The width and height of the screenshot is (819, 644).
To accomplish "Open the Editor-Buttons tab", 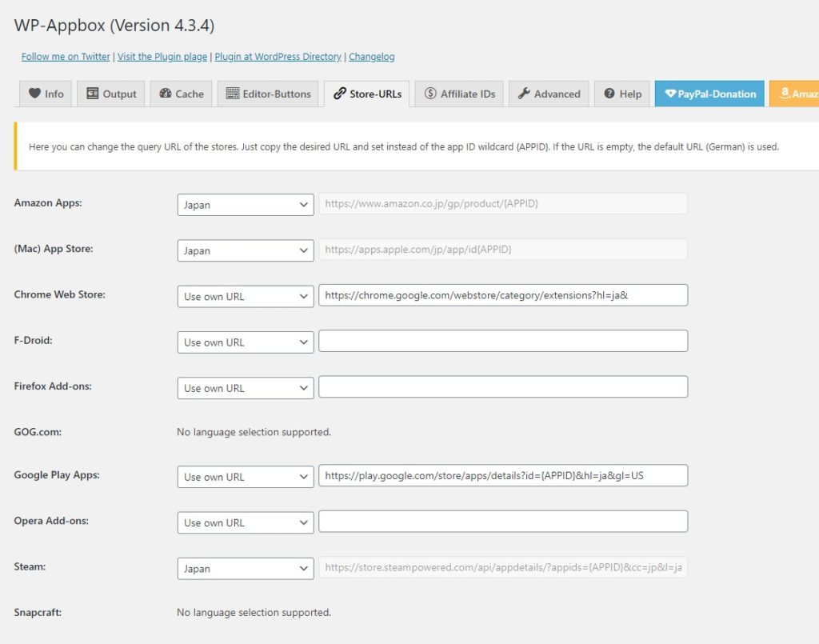I will pos(268,94).
